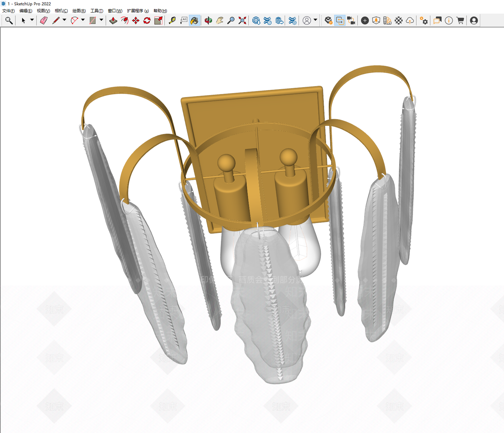Viewport: 504px width, 433px height.
Task: Click the camera sync icon in render toolbar
Action: (351, 20)
